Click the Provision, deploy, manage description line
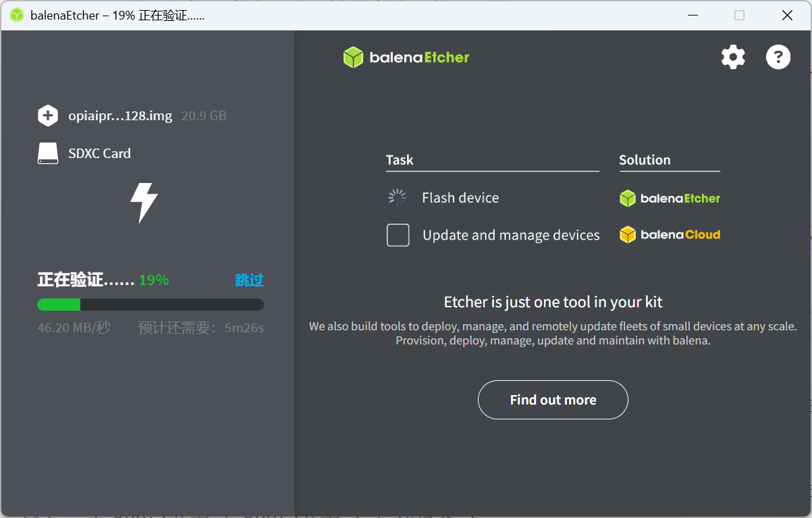The width and height of the screenshot is (812, 518). [553, 341]
